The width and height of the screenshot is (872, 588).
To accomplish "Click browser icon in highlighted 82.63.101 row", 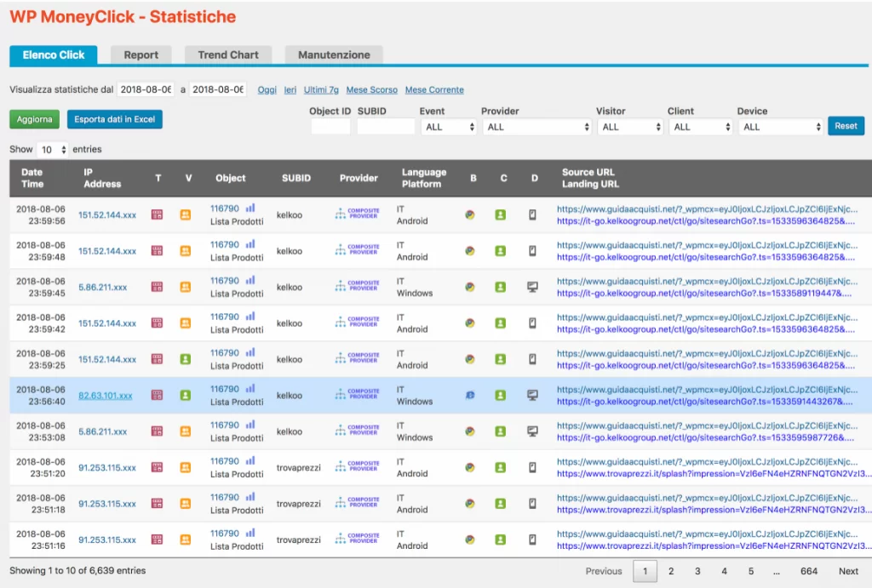I will coord(470,395).
